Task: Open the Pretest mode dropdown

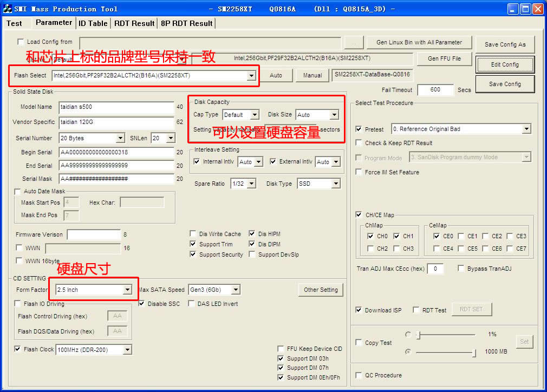Action: (526, 129)
